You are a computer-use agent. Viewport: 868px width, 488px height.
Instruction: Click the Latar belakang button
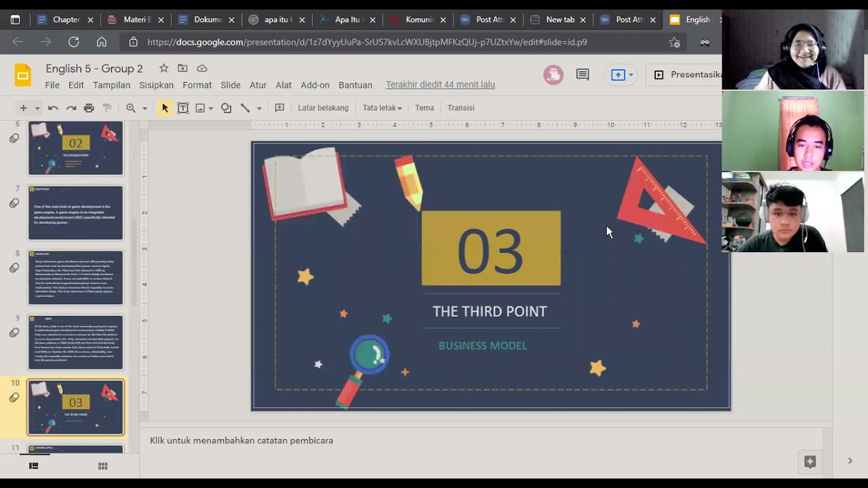tap(323, 108)
